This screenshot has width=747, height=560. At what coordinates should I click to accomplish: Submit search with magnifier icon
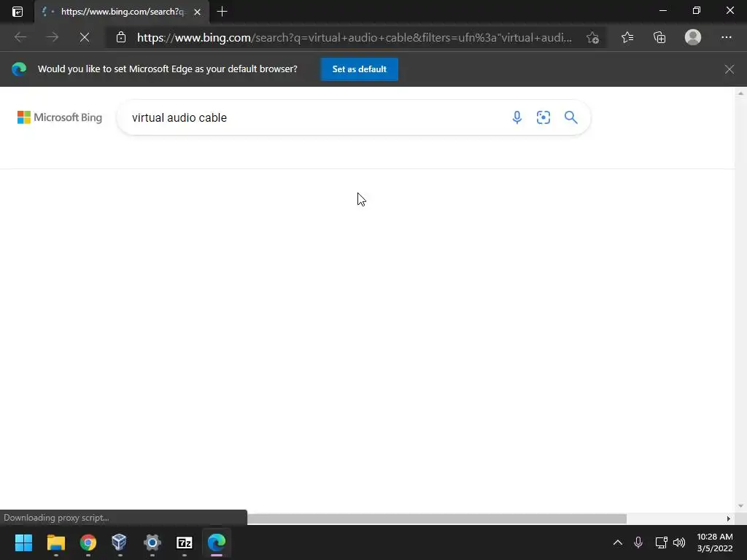tap(570, 117)
